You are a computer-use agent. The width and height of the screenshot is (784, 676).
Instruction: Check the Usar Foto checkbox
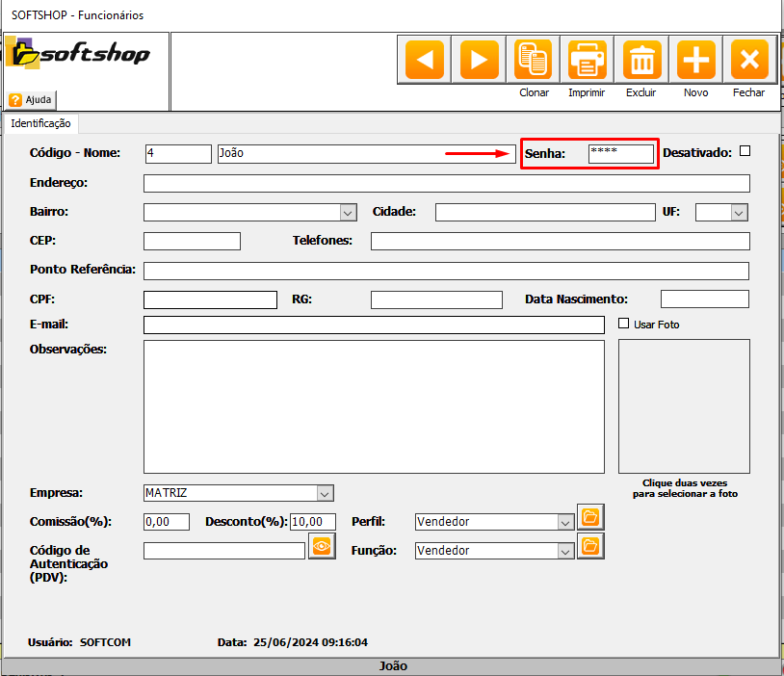(x=623, y=324)
